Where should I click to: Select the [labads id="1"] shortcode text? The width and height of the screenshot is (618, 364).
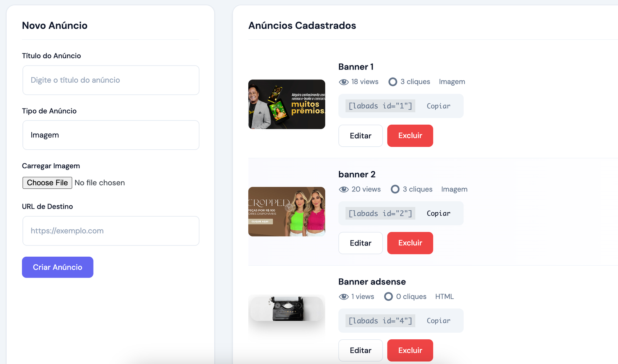tap(380, 106)
